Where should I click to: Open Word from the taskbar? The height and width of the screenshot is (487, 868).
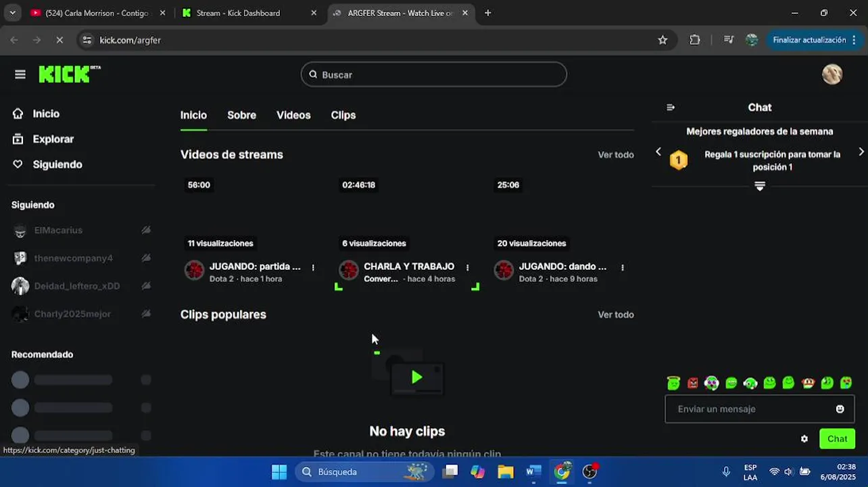pyautogui.click(x=533, y=471)
